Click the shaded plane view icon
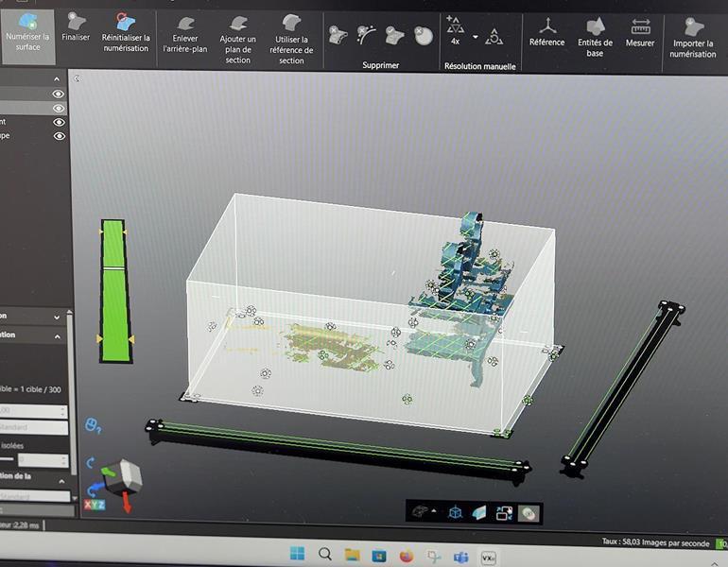Image resolution: width=728 pixels, height=567 pixels. pos(478,513)
